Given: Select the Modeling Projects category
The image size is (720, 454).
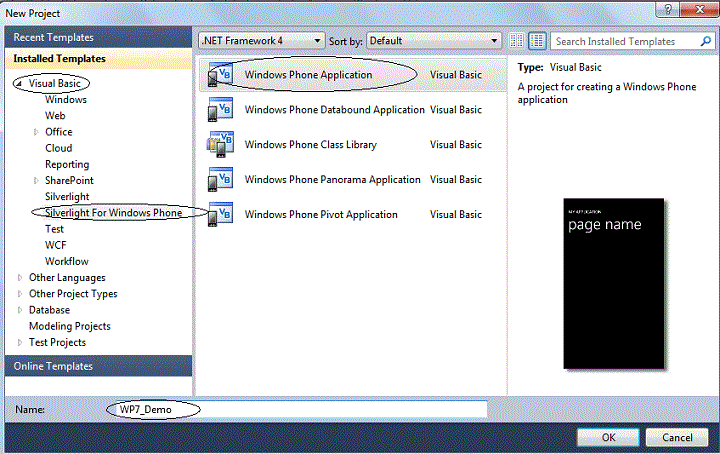Looking at the screenshot, I should (70, 326).
